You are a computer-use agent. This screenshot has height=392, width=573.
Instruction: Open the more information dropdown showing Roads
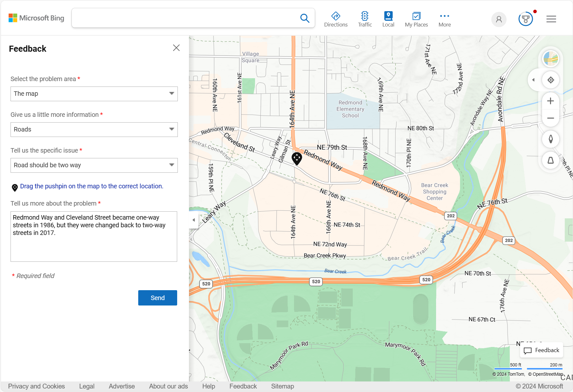(x=94, y=130)
